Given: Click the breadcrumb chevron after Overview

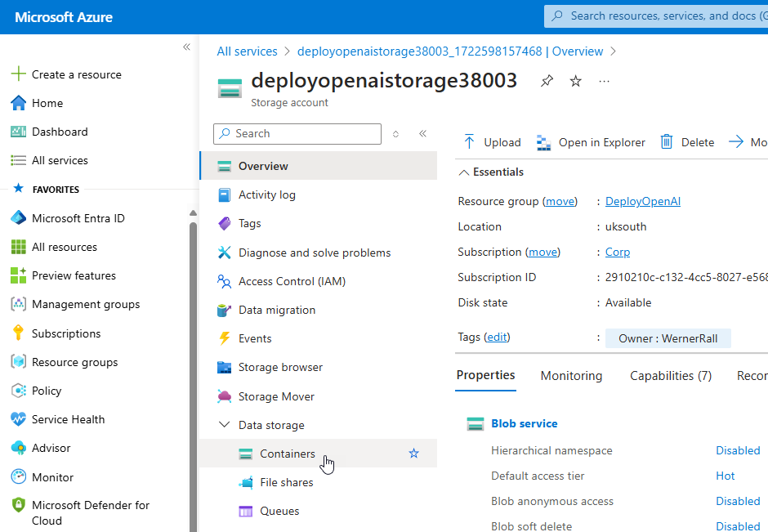Looking at the screenshot, I should (x=614, y=51).
